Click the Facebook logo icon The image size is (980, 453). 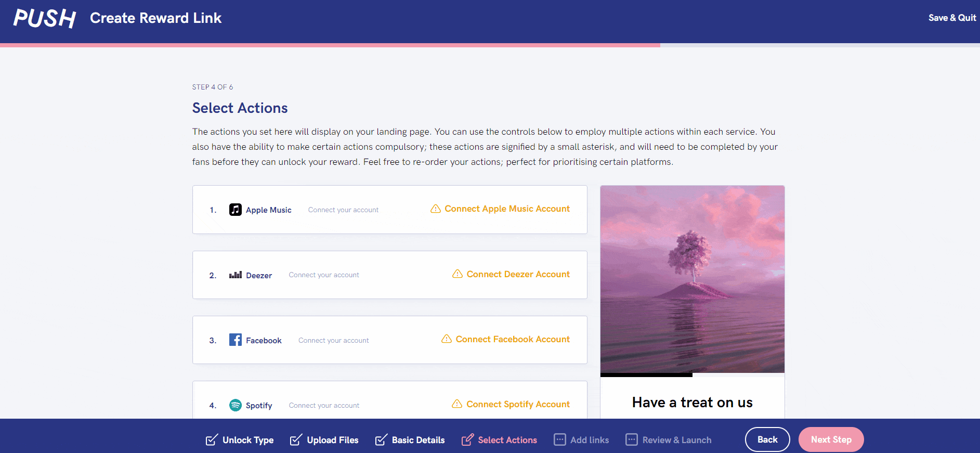[x=236, y=340]
